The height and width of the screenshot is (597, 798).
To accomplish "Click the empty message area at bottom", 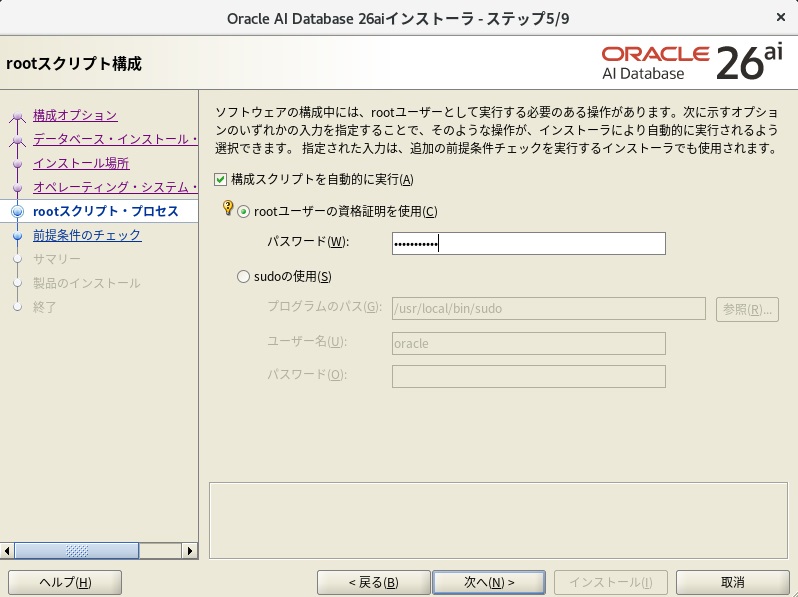I will (498, 521).
